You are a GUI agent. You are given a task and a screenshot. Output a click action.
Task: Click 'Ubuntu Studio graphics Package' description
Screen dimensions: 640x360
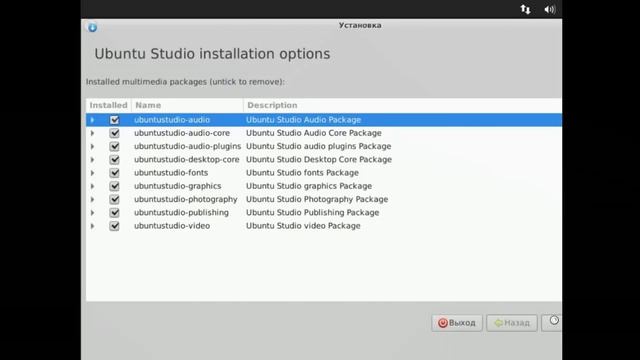pos(309,186)
